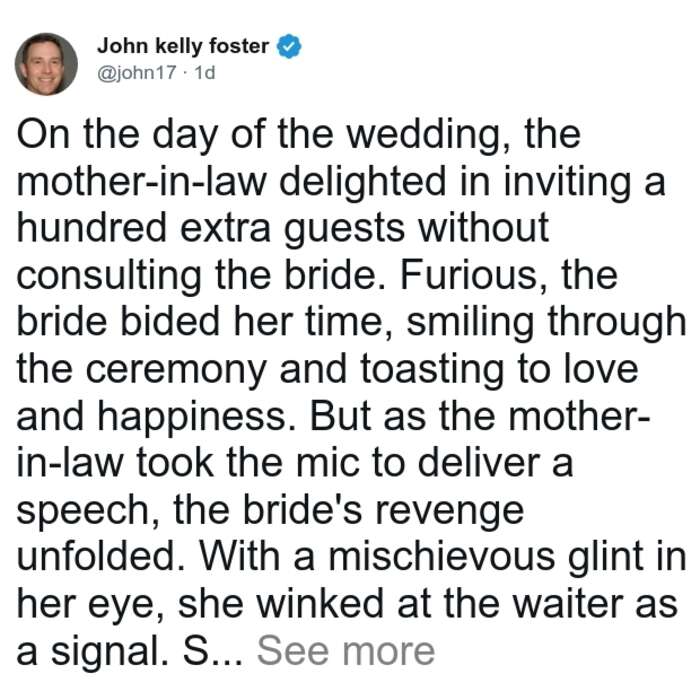The width and height of the screenshot is (700, 700).
Task: Select the line 'hundred extra guests without'
Action: (x=283, y=229)
